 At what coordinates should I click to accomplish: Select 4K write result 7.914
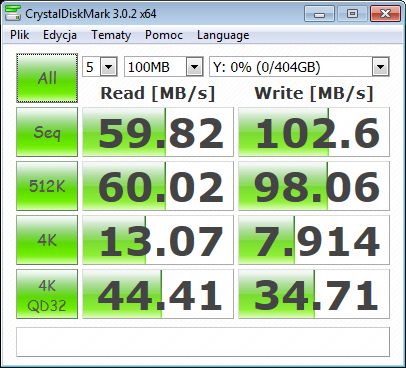(314, 240)
